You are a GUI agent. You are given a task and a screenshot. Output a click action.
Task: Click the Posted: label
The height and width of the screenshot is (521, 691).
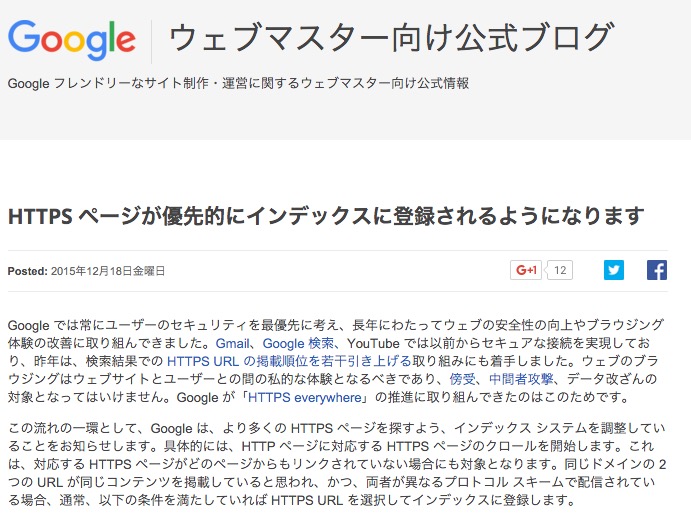coord(27,271)
